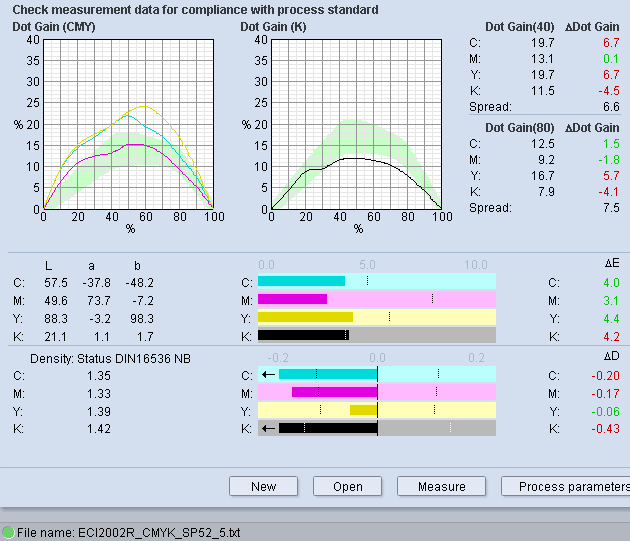
Task: Click the black ΔE bar
Action: (303, 335)
